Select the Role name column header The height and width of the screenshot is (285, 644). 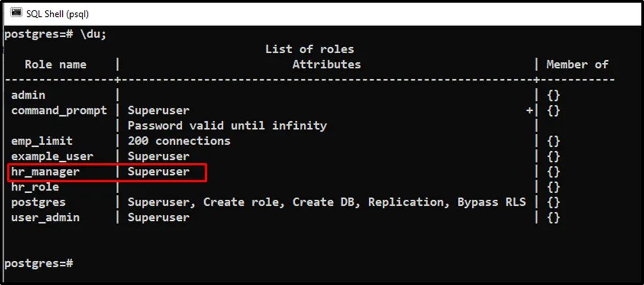click(x=55, y=64)
